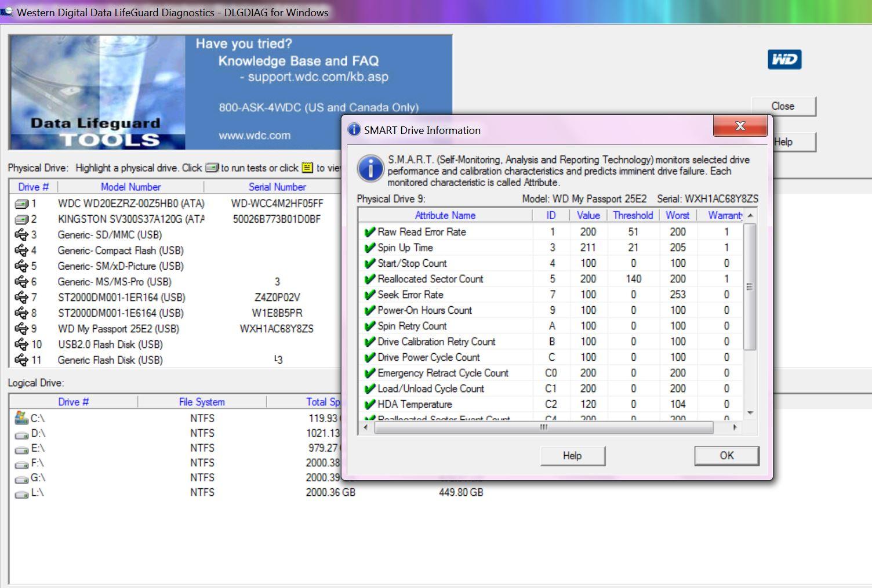This screenshot has height=588, width=872.
Task: Click Help button in main DLGDIAG window
Action: point(794,142)
